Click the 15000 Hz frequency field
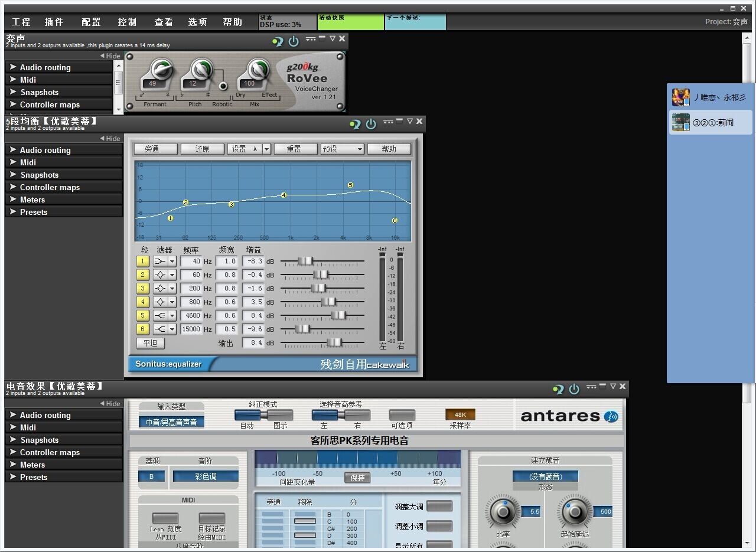The image size is (756, 552). click(x=191, y=329)
